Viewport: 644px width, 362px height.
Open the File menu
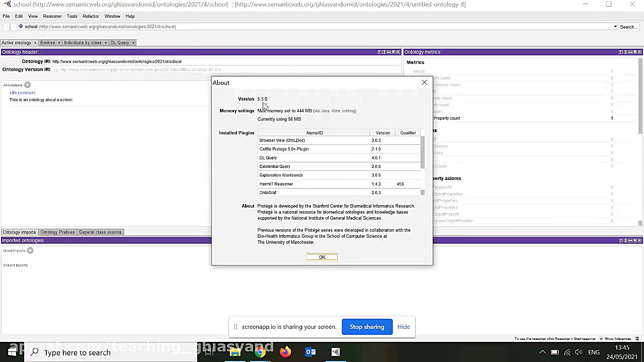point(6,16)
